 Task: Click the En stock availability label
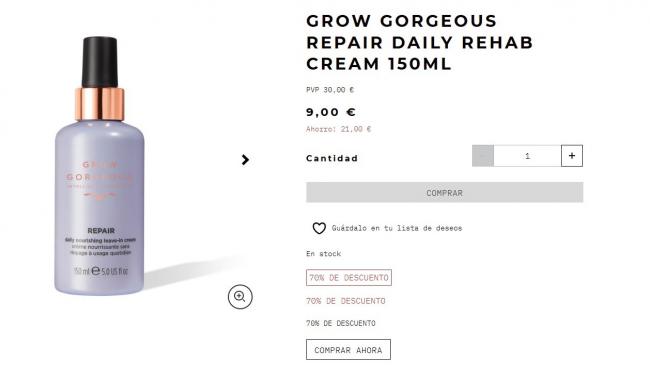pos(323,254)
